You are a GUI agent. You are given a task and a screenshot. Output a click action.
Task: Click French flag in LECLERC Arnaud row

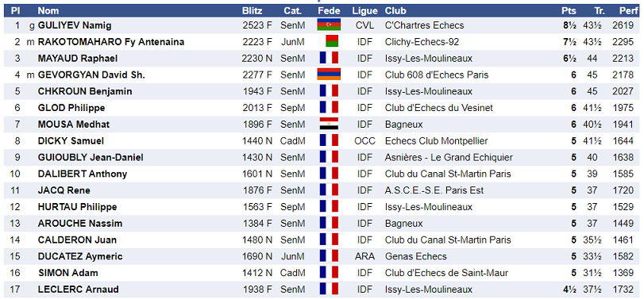click(x=329, y=289)
